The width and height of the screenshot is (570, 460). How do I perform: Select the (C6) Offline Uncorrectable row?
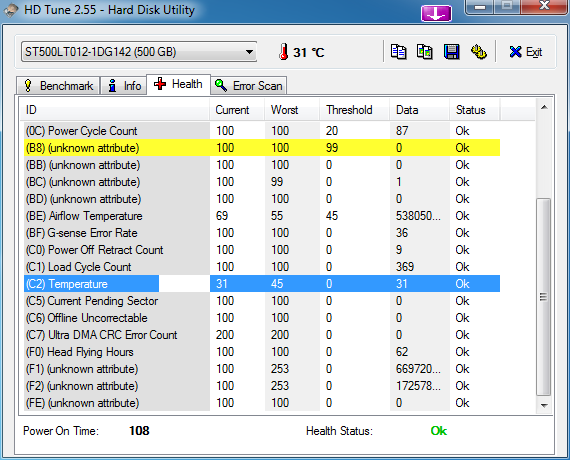click(262, 318)
